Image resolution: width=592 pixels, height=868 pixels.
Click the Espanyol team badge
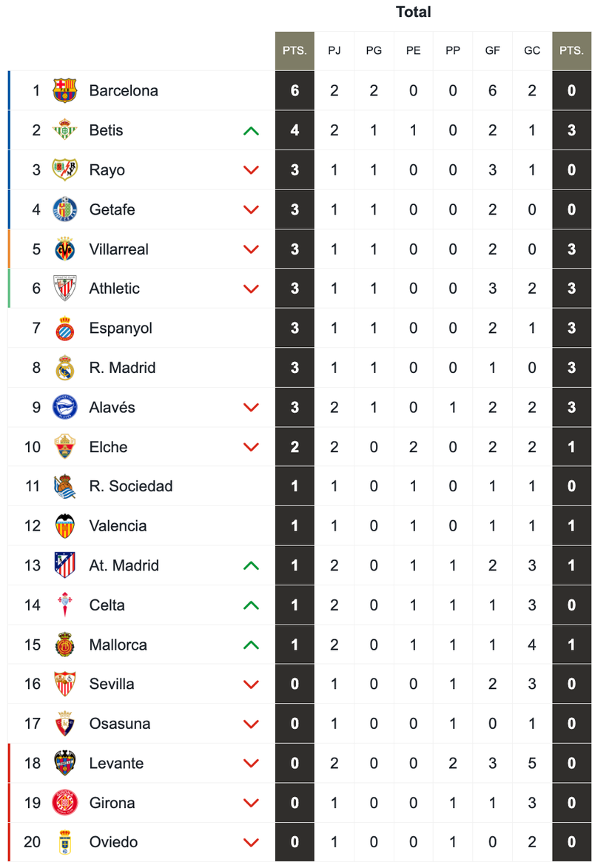click(x=65, y=329)
